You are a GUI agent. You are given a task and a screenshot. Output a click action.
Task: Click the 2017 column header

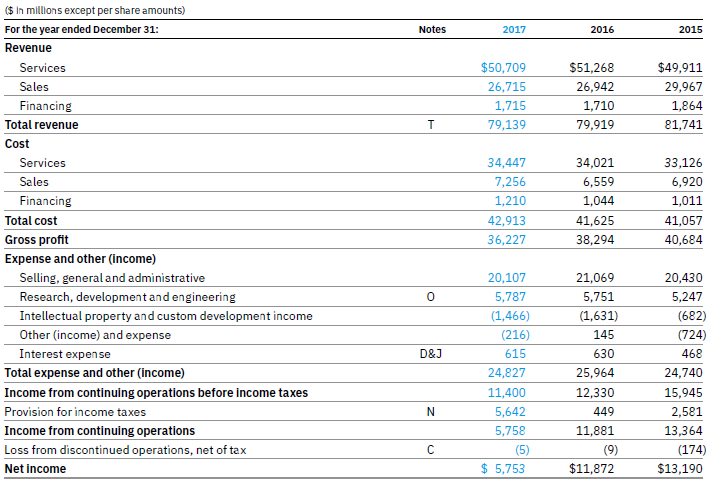[x=514, y=30]
